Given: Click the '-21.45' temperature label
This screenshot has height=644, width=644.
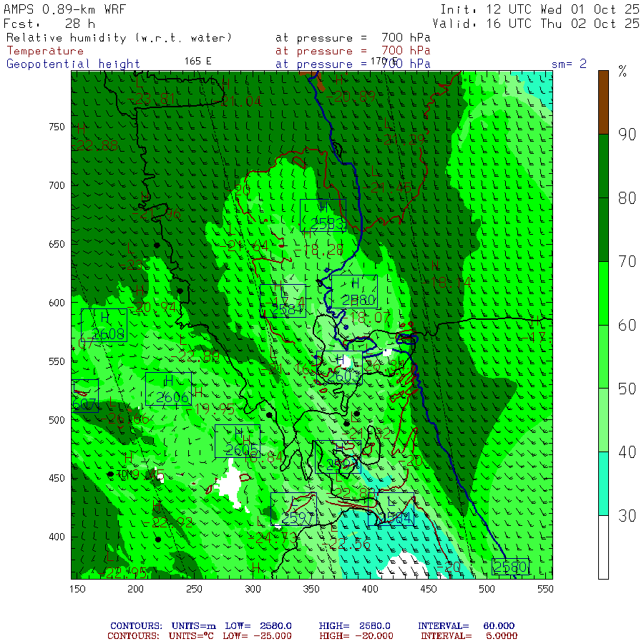Looking at the screenshot, I should click(x=388, y=188).
